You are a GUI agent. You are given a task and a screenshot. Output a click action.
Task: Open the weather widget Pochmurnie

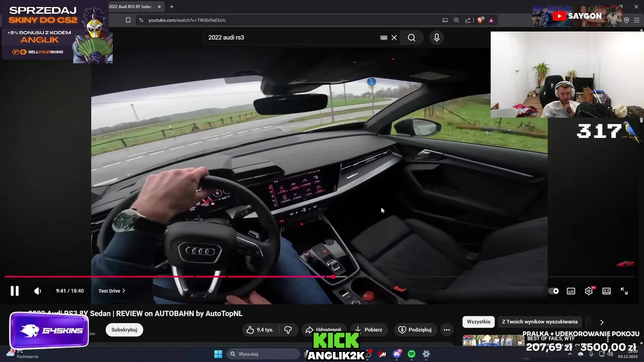[23, 354]
